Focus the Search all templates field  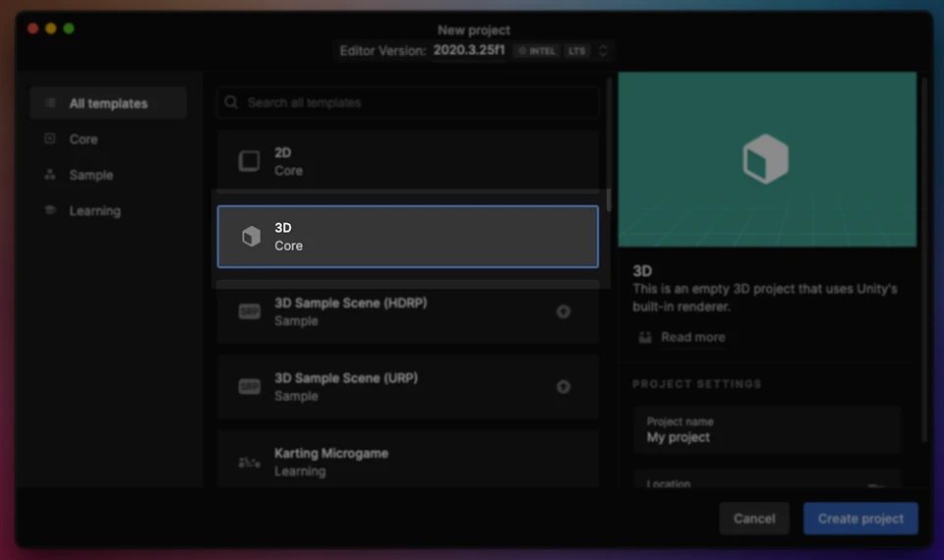click(x=408, y=102)
